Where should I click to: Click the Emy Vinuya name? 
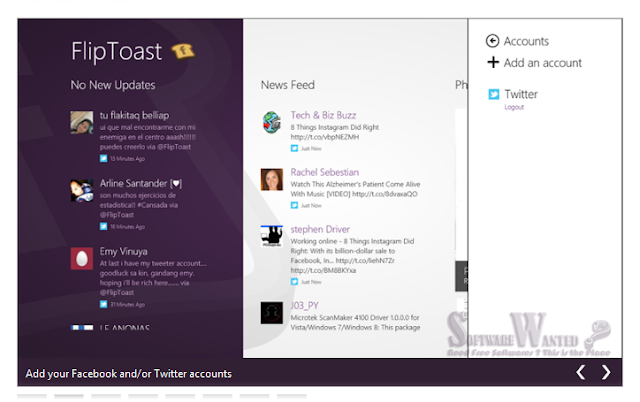click(124, 251)
